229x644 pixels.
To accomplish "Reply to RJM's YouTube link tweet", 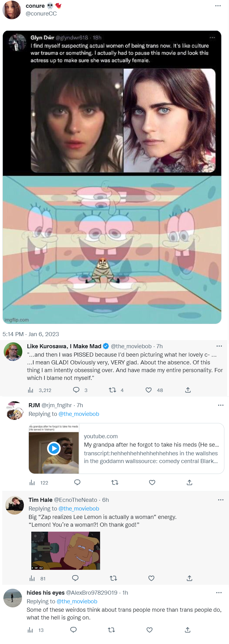I will 77,482.
